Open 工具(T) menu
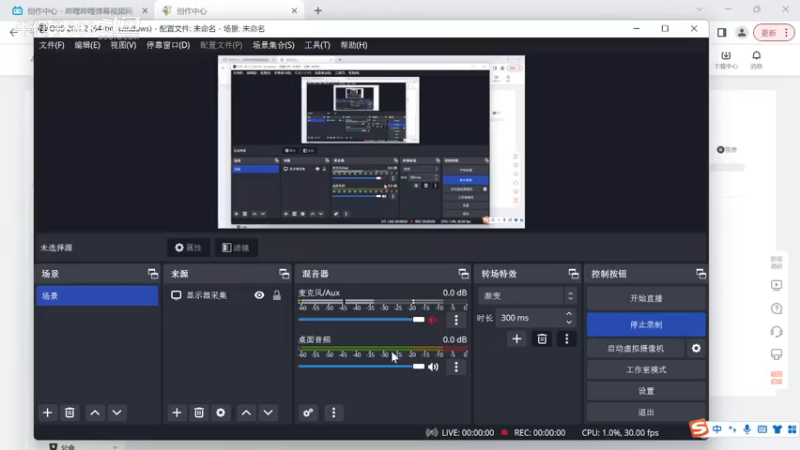The width and height of the screenshot is (800, 450). [x=317, y=45]
